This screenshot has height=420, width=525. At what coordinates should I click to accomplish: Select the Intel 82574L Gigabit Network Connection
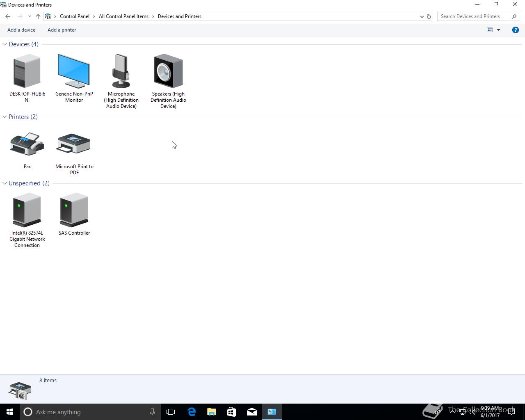point(27,210)
